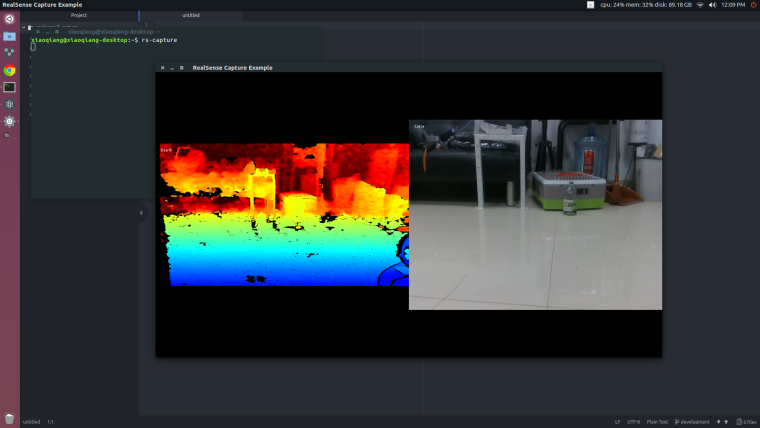Click line number 1 in Atom gutter
This screenshot has width=760, height=428.
click(146, 25)
